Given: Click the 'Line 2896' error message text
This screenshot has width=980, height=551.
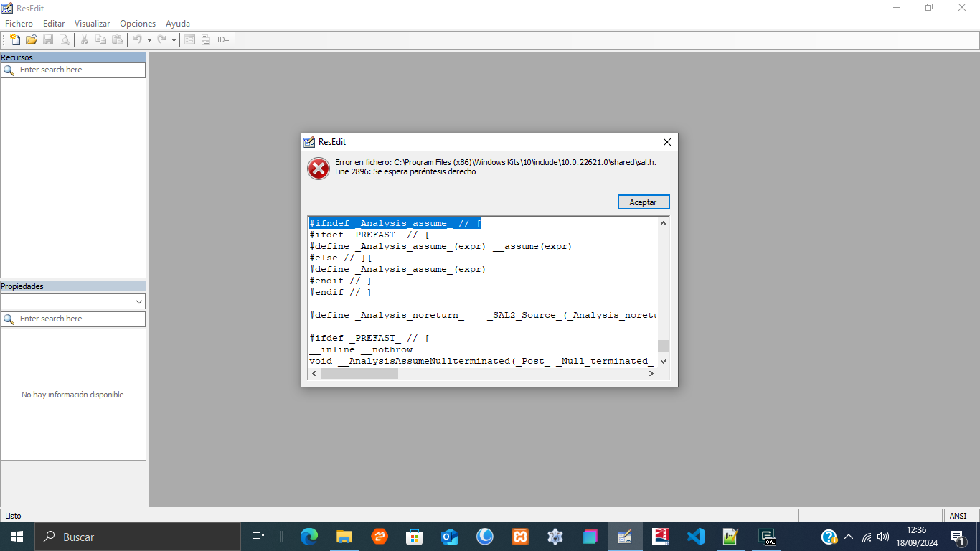Looking at the screenshot, I should point(405,171).
